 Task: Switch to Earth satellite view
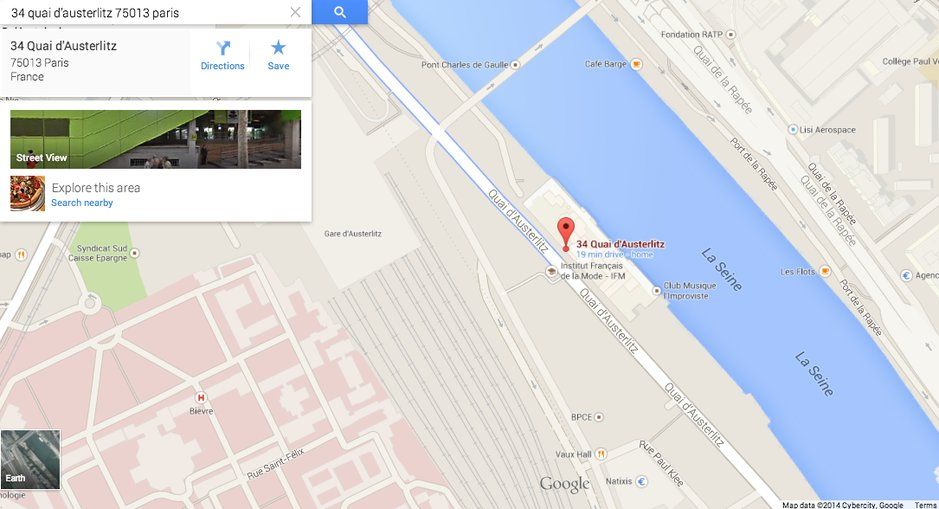click(x=30, y=459)
